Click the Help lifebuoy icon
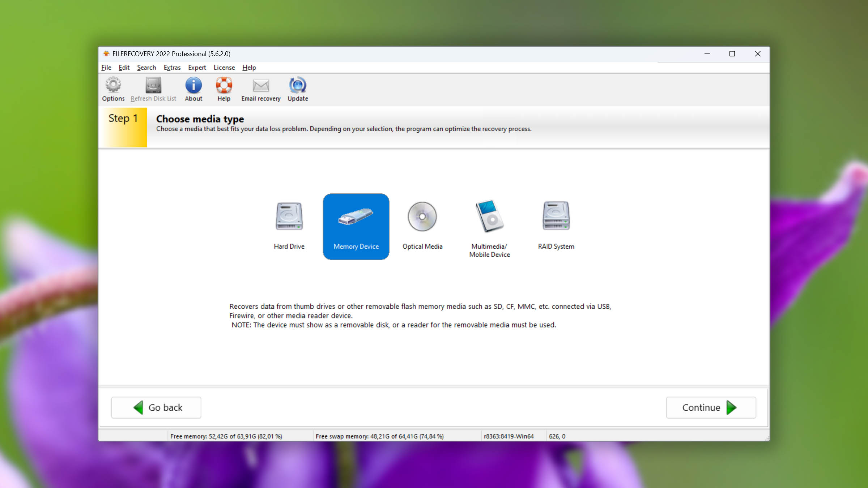Image resolution: width=868 pixels, height=488 pixels. (x=224, y=89)
